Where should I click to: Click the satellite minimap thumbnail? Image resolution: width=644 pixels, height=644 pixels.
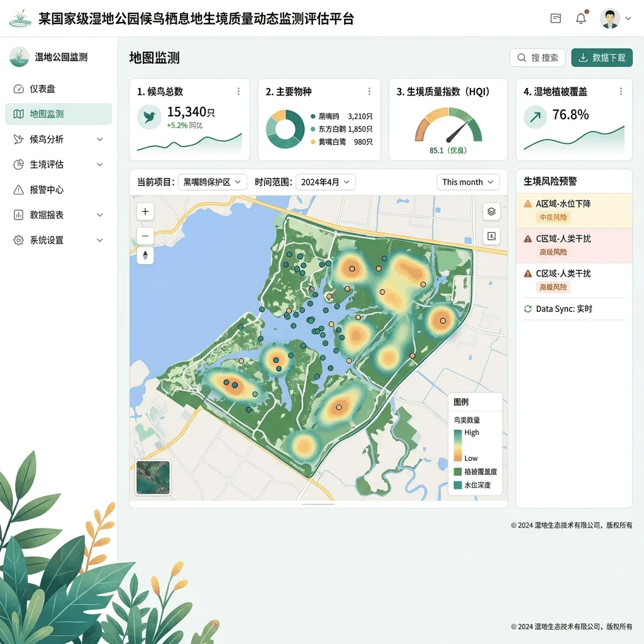[153, 477]
